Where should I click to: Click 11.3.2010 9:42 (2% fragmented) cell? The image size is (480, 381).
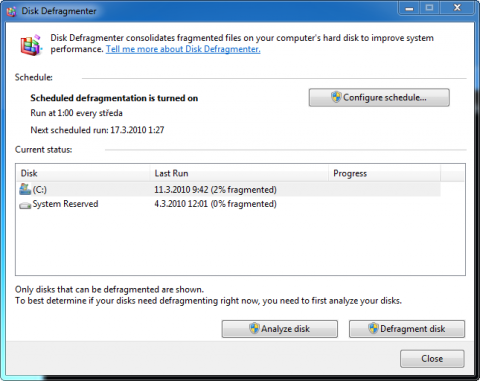click(215, 190)
